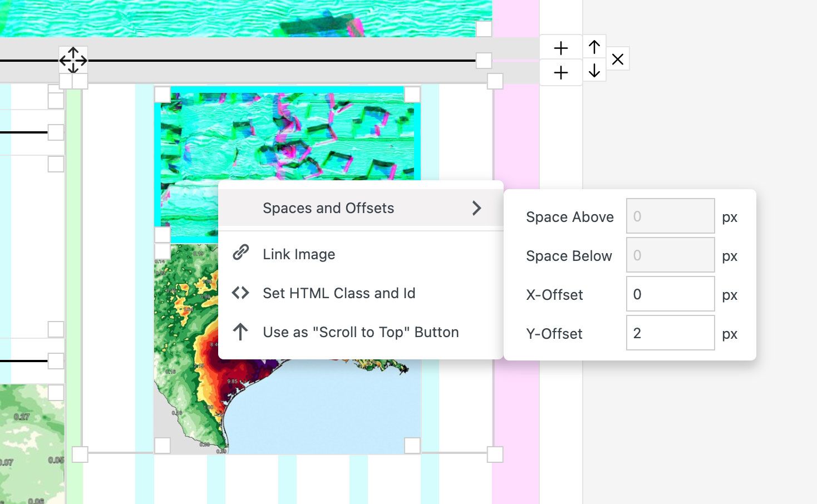817x504 pixels.
Task: Select Link Image from the context menu
Action: 299,254
